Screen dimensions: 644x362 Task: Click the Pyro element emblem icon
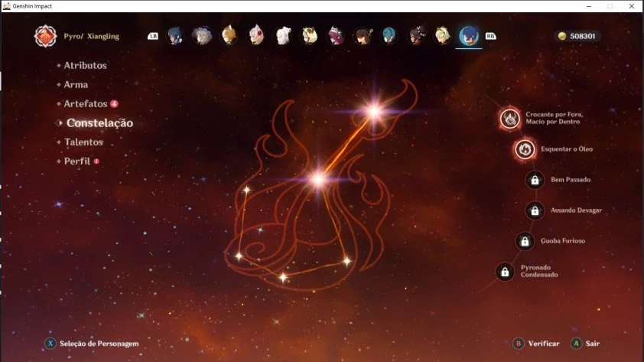[x=45, y=36]
